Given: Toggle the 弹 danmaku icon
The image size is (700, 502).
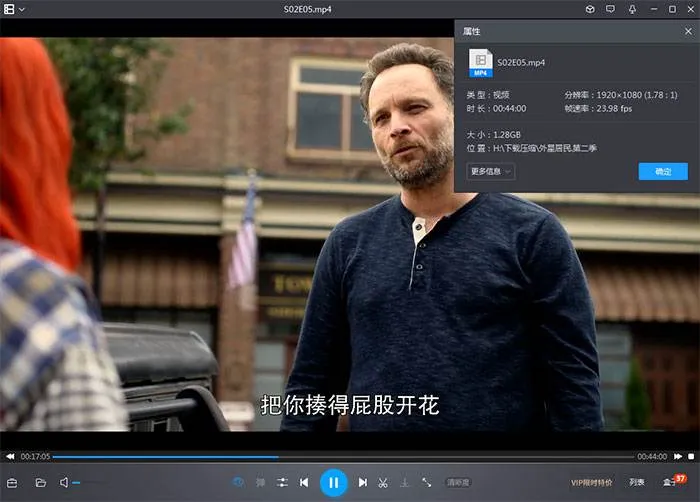Looking at the screenshot, I should [260, 483].
